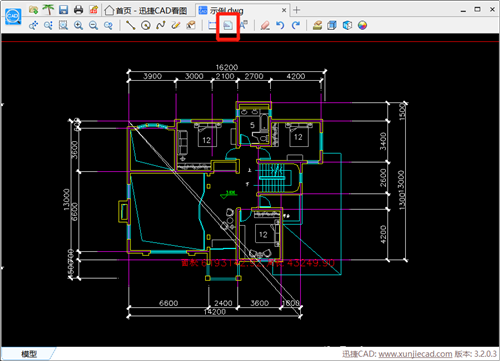Click the 14200 bottom dimension text
This screenshot has height=361, width=500.
(x=215, y=312)
